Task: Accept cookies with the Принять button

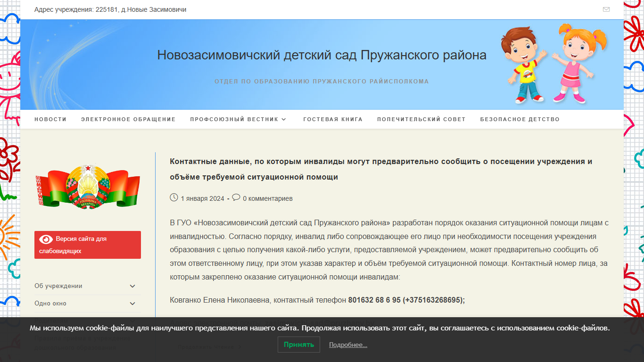Action: (x=299, y=345)
